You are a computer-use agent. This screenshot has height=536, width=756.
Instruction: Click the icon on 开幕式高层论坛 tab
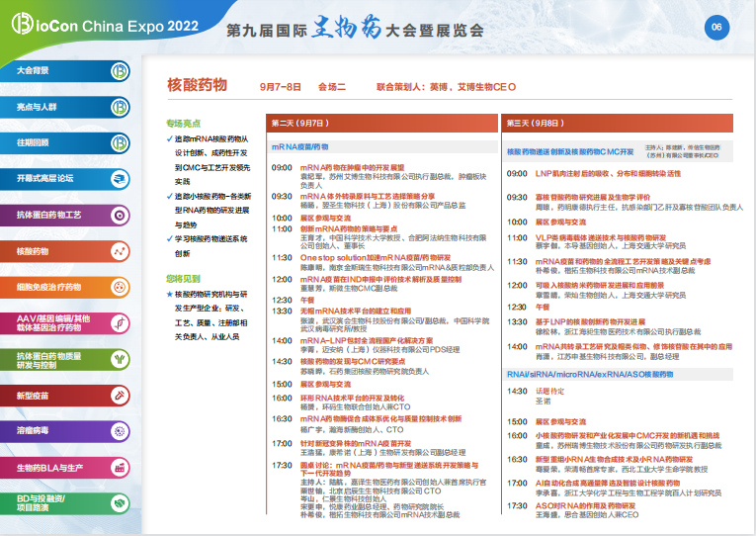[120, 179]
